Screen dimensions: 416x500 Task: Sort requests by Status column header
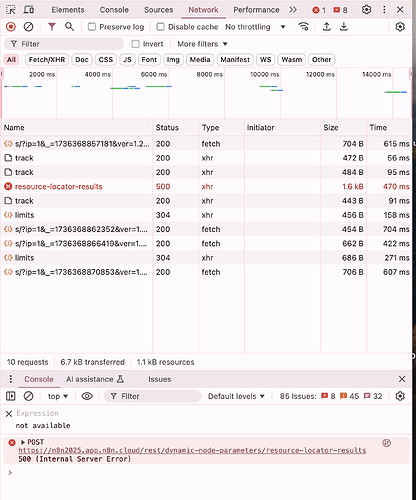coord(175,128)
